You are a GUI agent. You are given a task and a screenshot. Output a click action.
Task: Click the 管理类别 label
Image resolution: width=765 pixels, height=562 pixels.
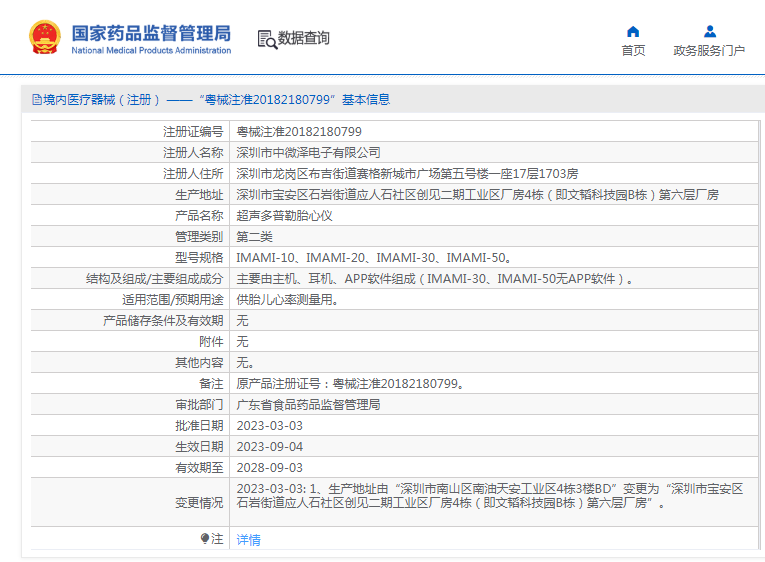click(x=199, y=237)
